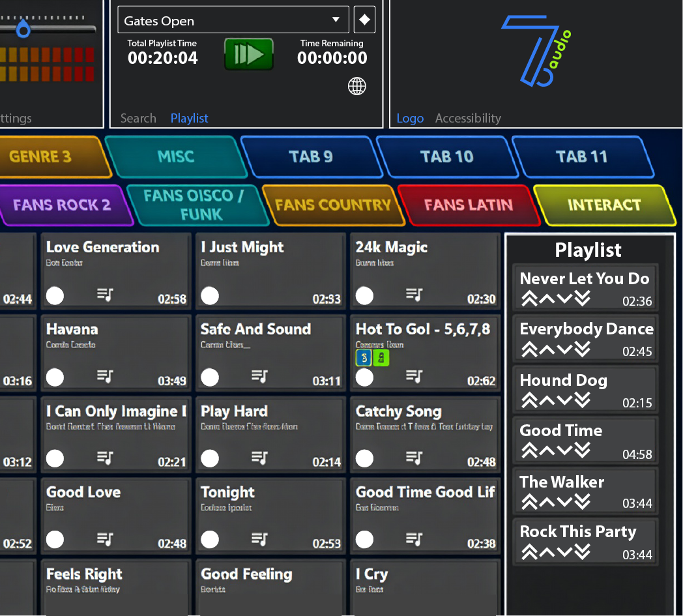Open the FANS LATIN category
The height and width of the screenshot is (616, 683).
(x=469, y=205)
